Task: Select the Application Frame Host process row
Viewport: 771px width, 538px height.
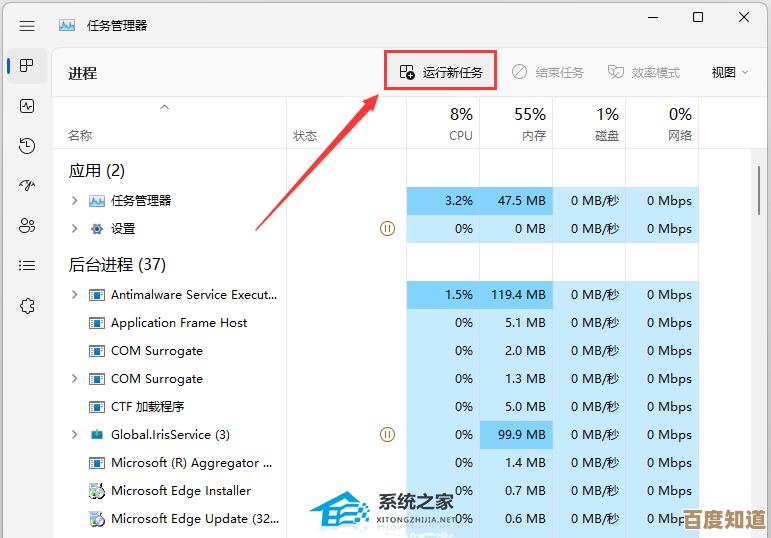Action: [179, 323]
